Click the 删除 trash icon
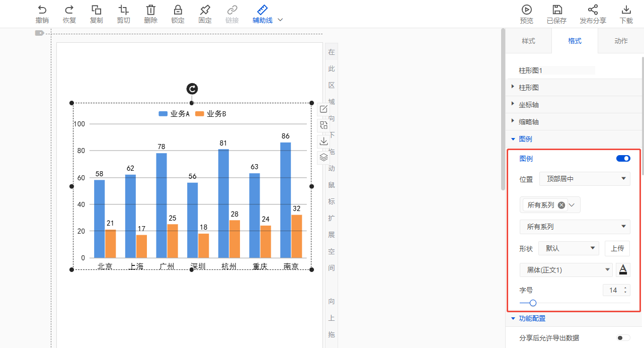The image size is (644, 348). 150,10
